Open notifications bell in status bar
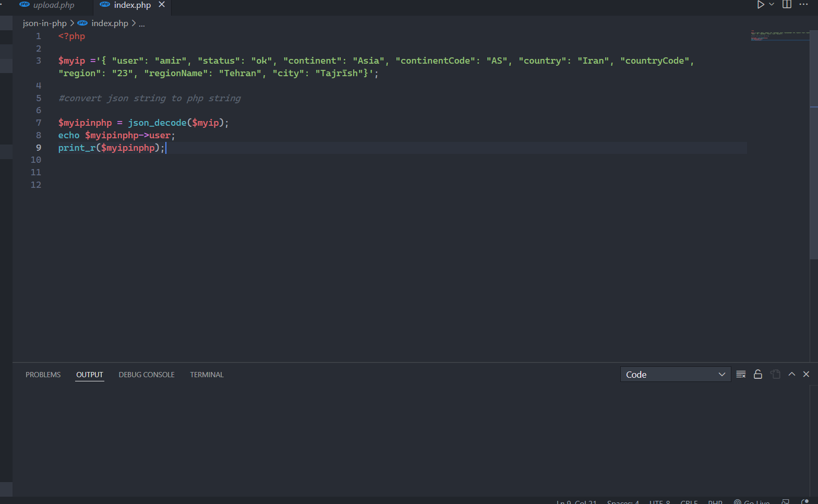 (x=804, y=501)
